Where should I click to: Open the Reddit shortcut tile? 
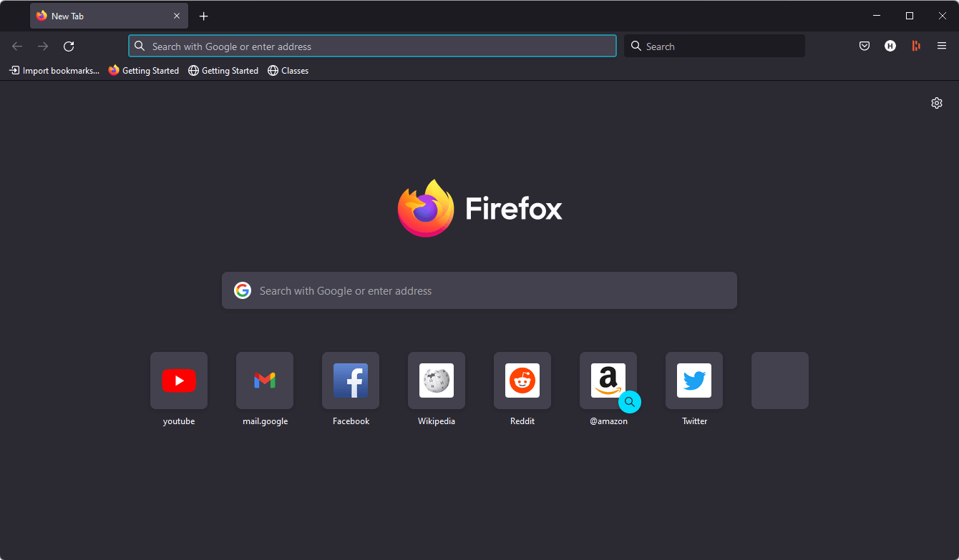(x=522, y=380)
